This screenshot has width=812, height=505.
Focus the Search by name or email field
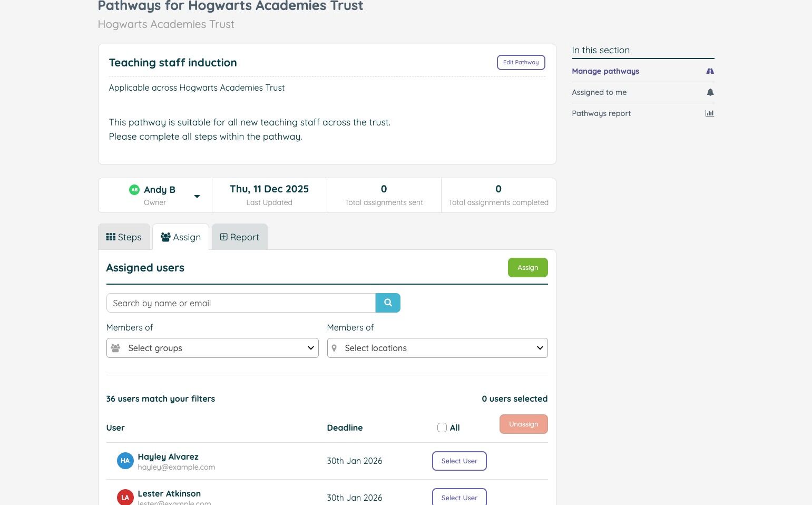pos(241,303)
